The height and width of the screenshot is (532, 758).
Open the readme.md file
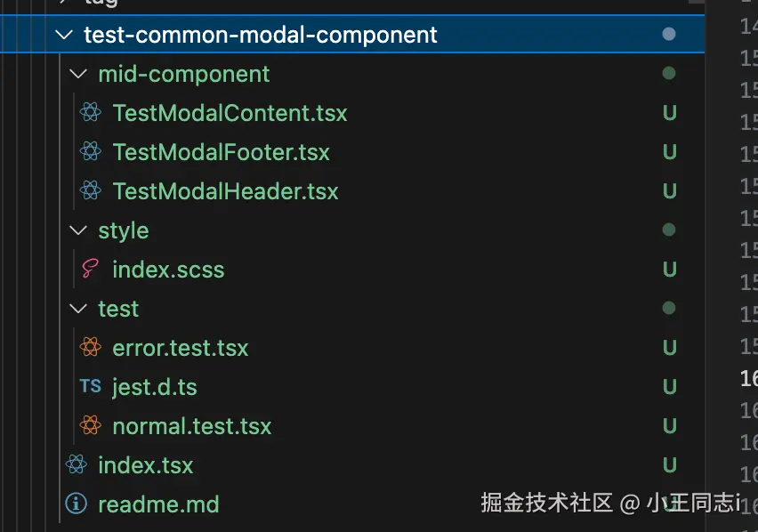tap(158, 504)
